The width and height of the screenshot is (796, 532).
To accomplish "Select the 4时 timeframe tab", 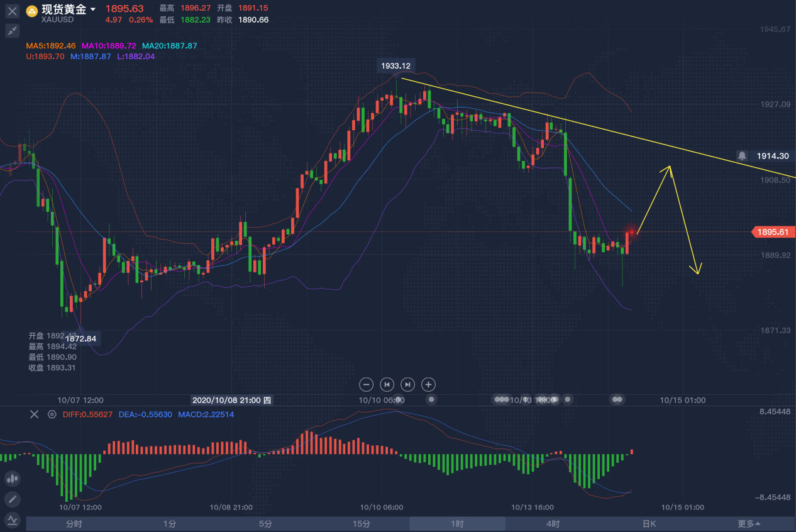I will pos(553,524).
